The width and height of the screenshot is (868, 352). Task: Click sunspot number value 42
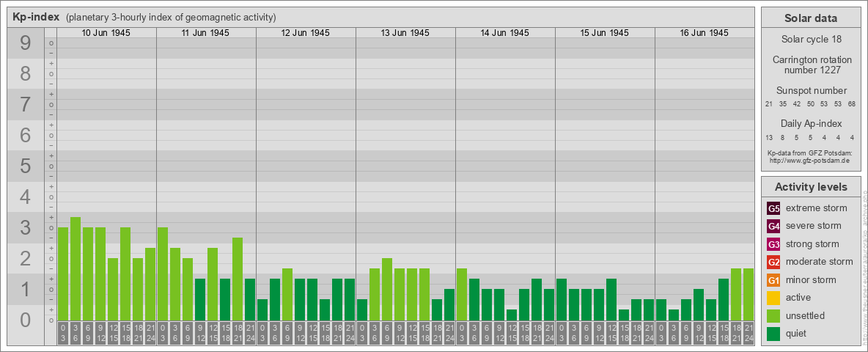tap(797, 104)
